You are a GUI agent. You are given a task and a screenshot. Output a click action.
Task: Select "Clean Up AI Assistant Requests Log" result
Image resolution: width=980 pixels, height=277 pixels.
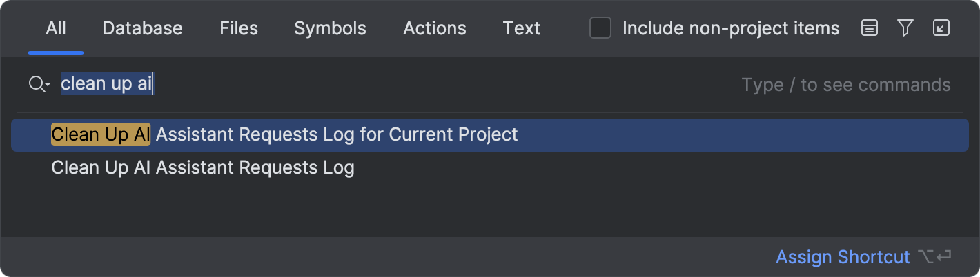[x=490, y=167]
